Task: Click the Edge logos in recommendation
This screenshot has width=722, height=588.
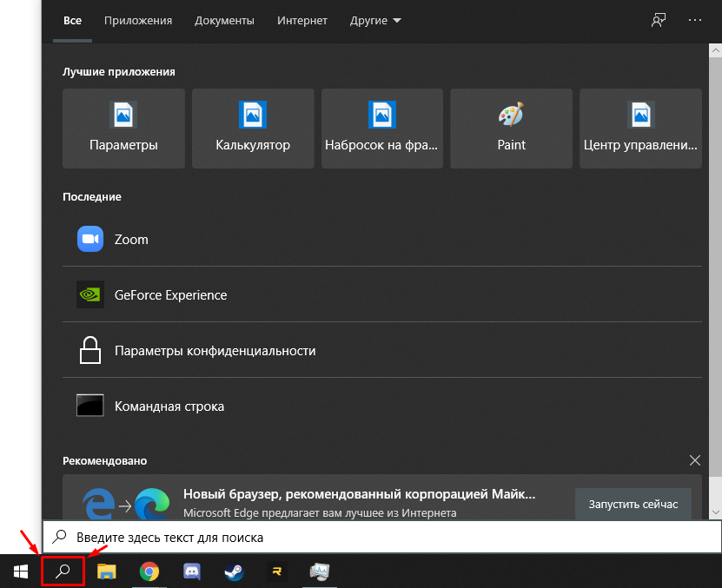Action: [x=126, y=505]
